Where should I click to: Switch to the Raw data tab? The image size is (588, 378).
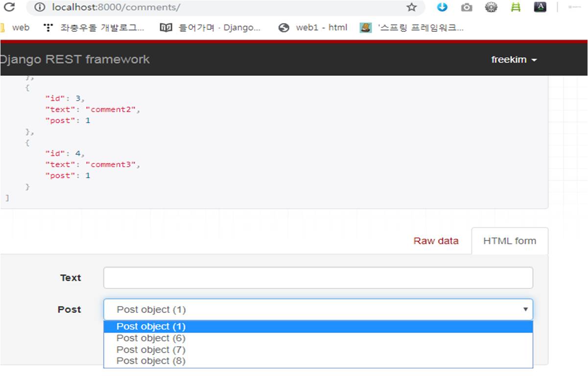tap(436, 241)
